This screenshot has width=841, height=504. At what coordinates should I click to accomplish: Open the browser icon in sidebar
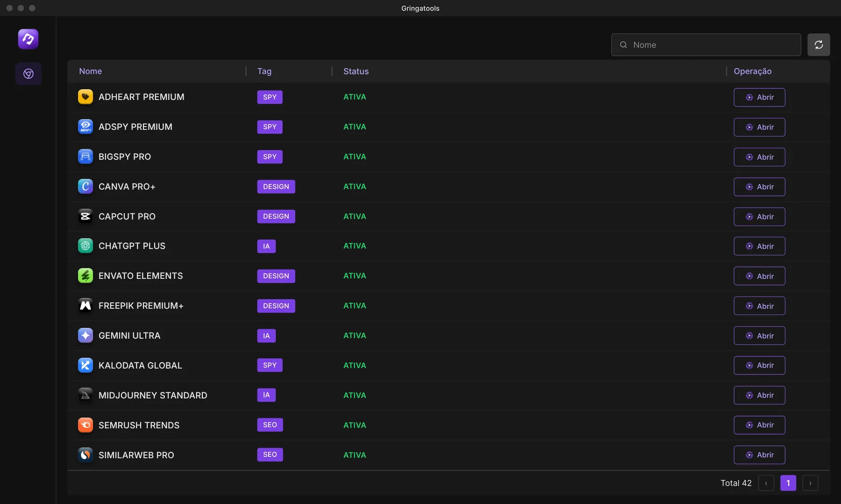(x=29, y=74)
